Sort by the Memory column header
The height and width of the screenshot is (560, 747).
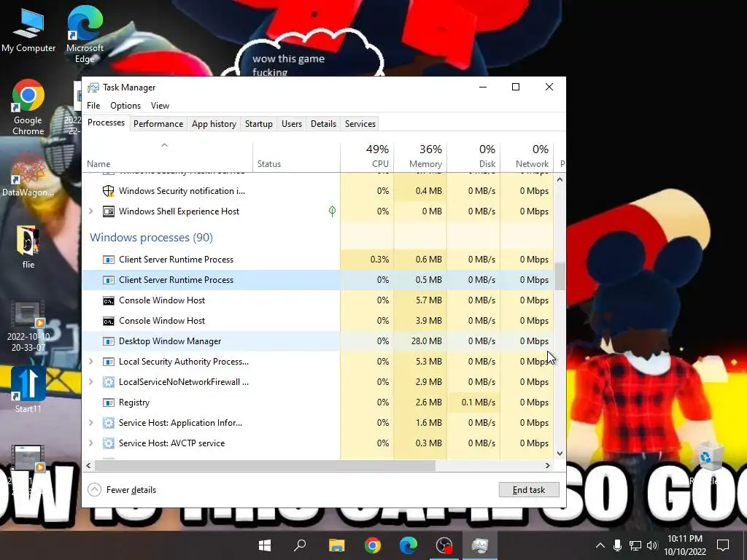pos(421,157)
